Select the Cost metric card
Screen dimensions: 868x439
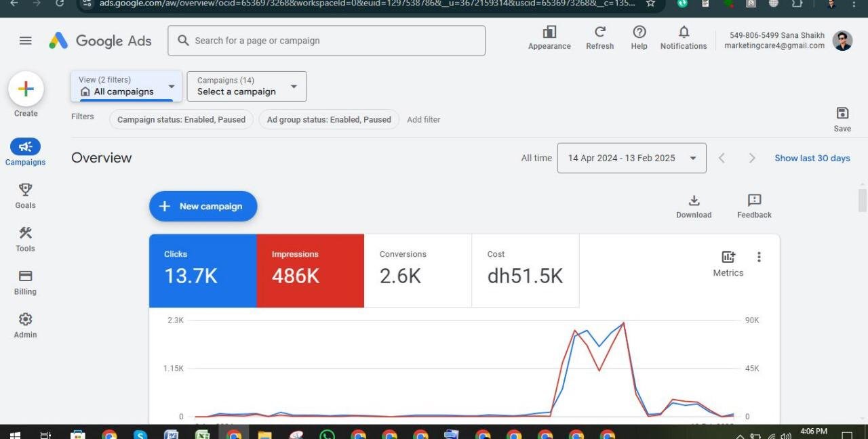(x=526, y=271)
